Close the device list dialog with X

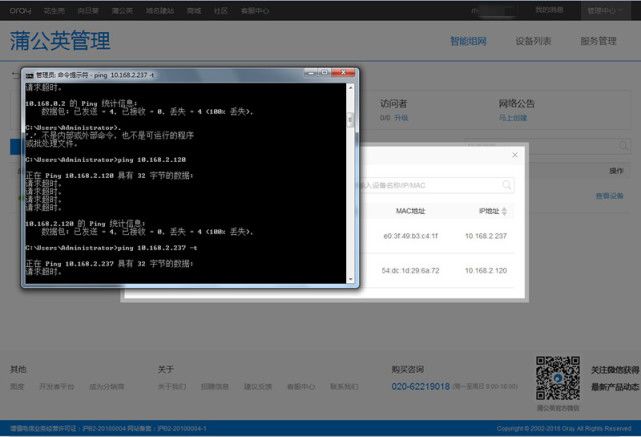[515, 155]
